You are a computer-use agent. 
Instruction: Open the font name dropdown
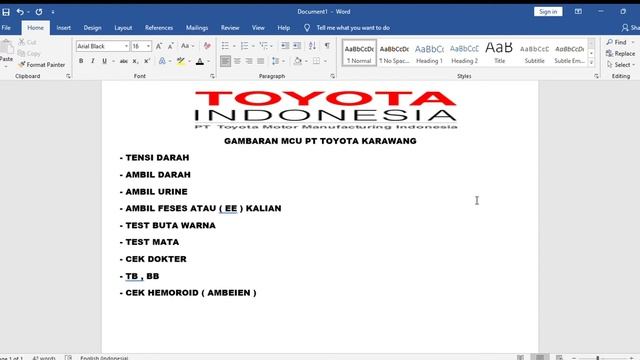[126, 47]
